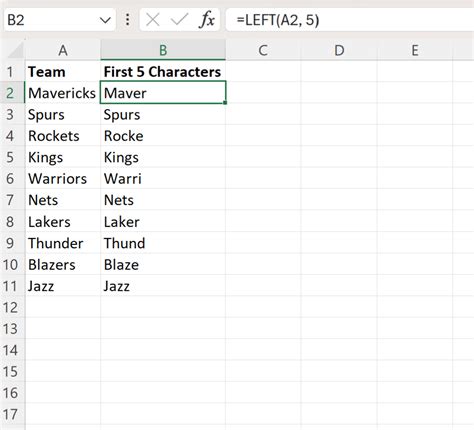Screen dimensions: 474x430
Task: Select column D header
Action: click(x=339, y=50)
